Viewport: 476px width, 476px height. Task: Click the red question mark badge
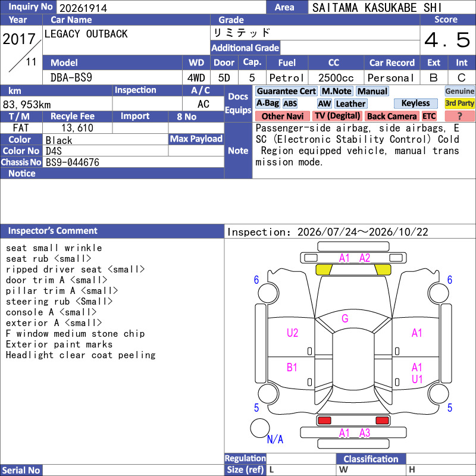point(459,116)
